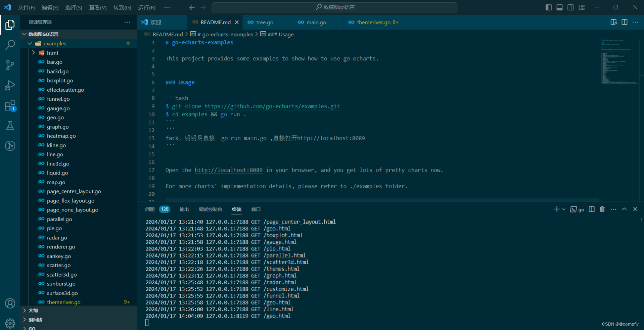Open the editor more actions menu
The width and height of the screenshot is (644, 330).
(635, 22)
